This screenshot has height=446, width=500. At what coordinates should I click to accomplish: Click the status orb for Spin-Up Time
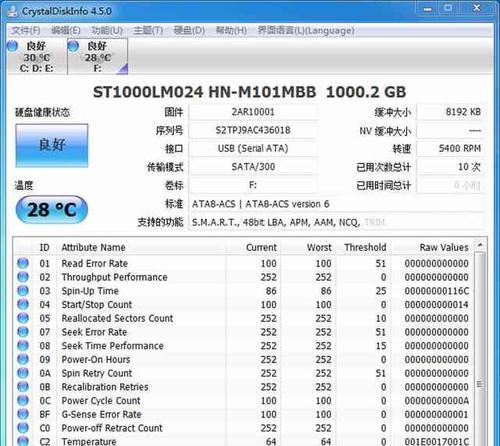pyautogui.click(x=23, y=290)
